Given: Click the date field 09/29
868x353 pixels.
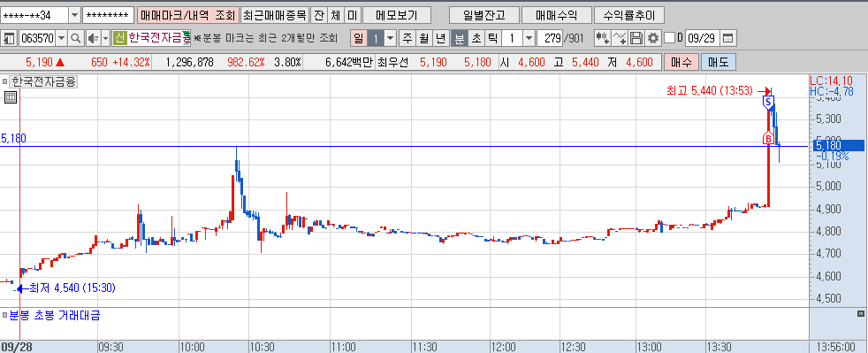Looking at the screenshot, I should (x=703, y=38).
